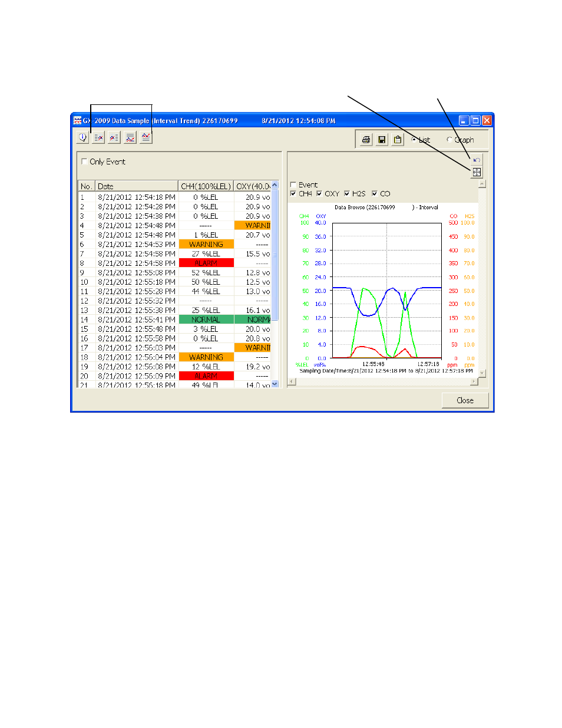
Task: Click the GX-2009 title bar application icon
Action: (x=78, y=120)
